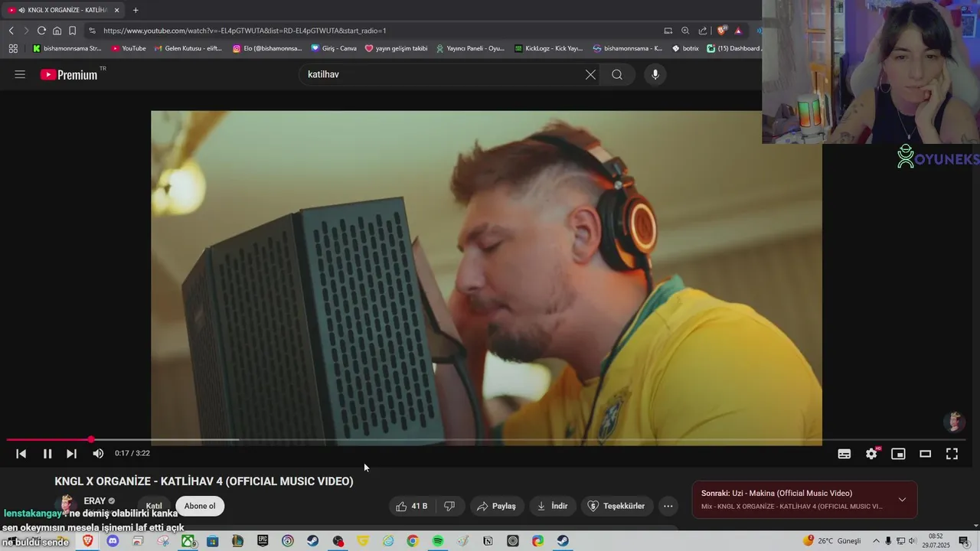Open Windows notification center
The width and height of the screenshot is (980, 551).
point(964,541)
